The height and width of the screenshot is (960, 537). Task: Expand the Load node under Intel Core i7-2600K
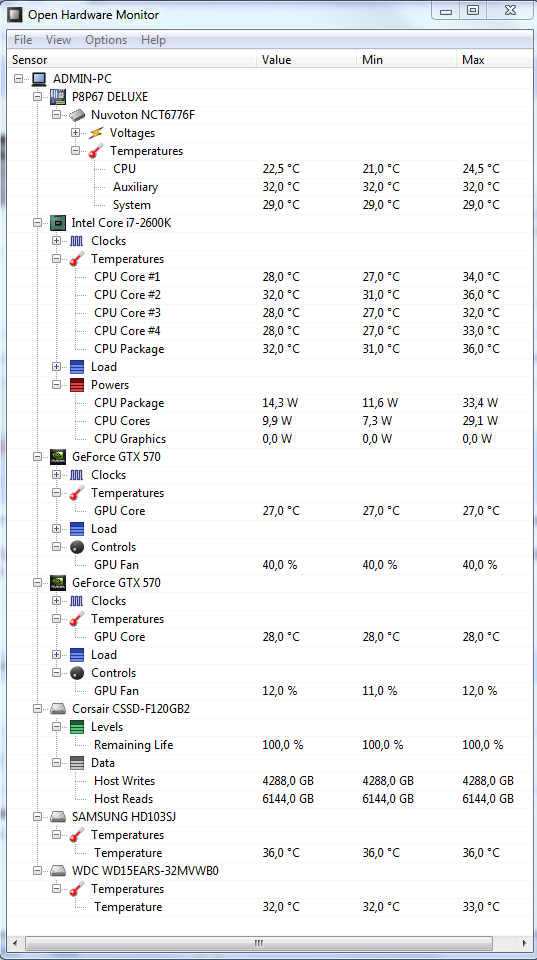(56, 367)
